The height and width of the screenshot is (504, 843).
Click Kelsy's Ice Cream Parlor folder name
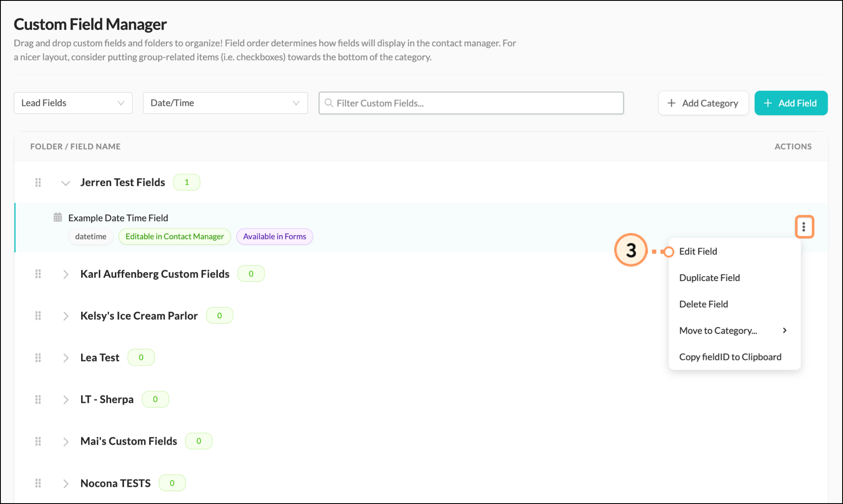point(139,316)
